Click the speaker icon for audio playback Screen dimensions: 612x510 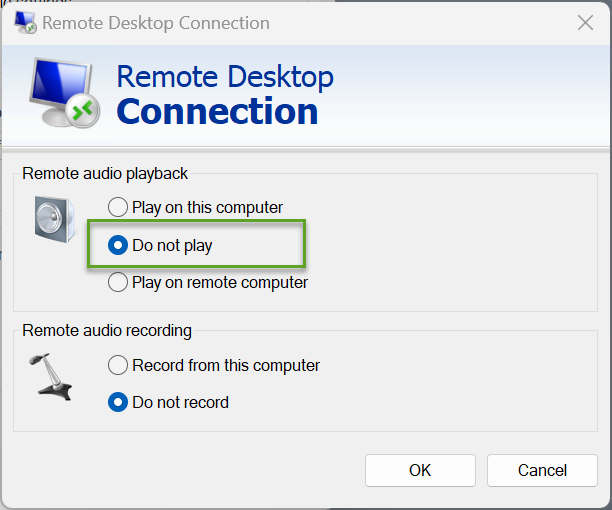(x=55, y=219)
